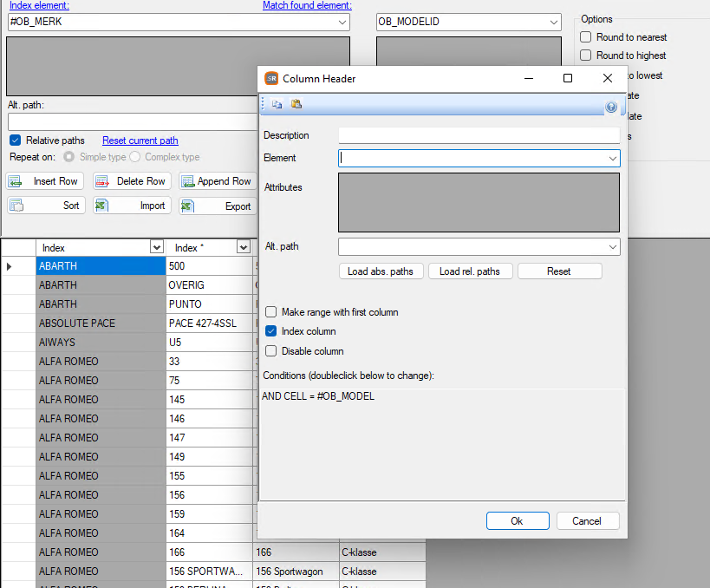Expand the Alt. path dropdown in Column Header
The image size is (710, 588).
[612, 247]
